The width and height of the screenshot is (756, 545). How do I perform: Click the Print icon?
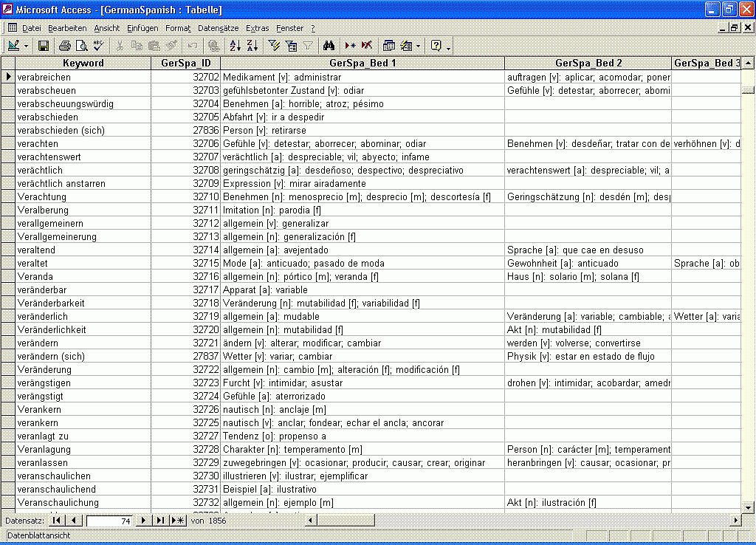[65, 46]
